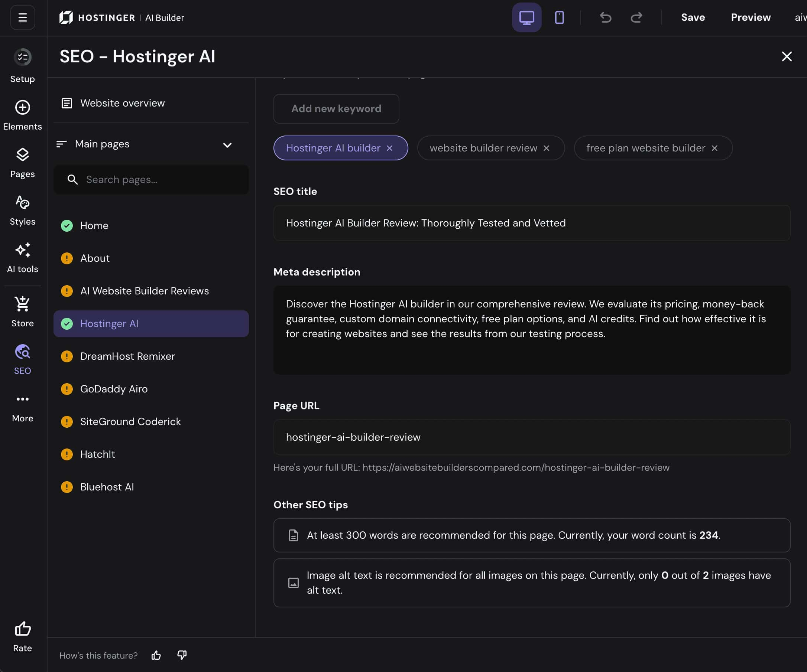The image size is (807, 672).
Task: Give thumbs up for this feature
Action: click(x=156, y=655)
